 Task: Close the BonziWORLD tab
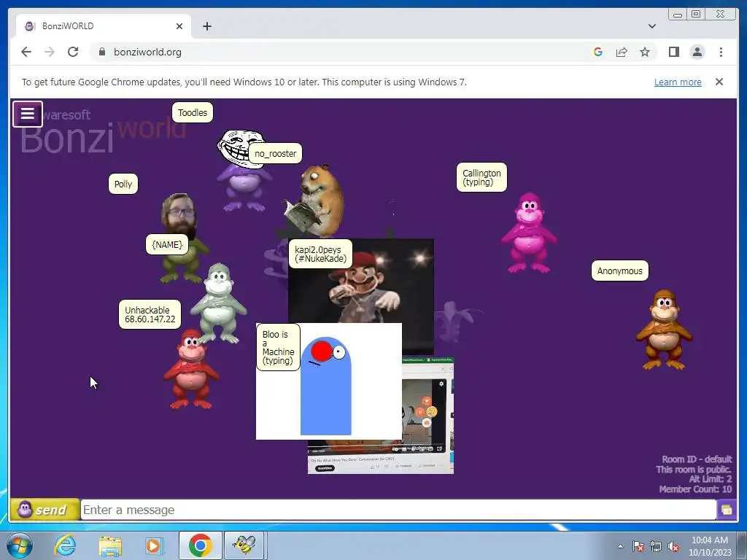pos(179,26)
